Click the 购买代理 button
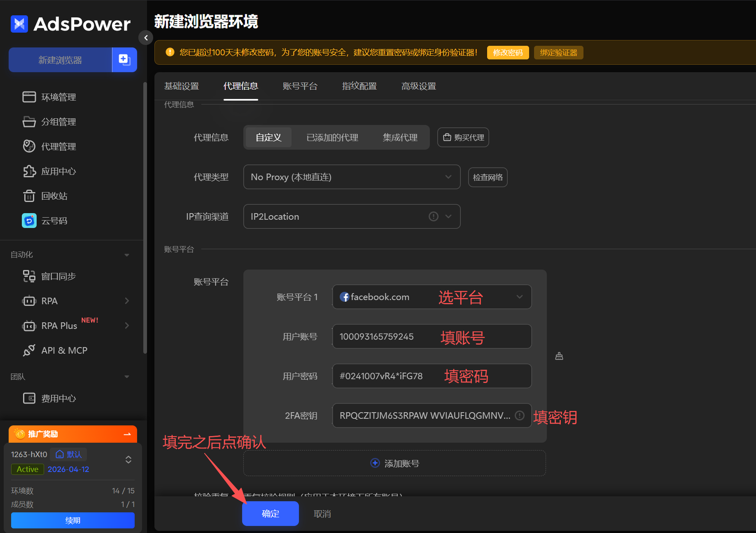756x533 pixels. pos(463,138)
